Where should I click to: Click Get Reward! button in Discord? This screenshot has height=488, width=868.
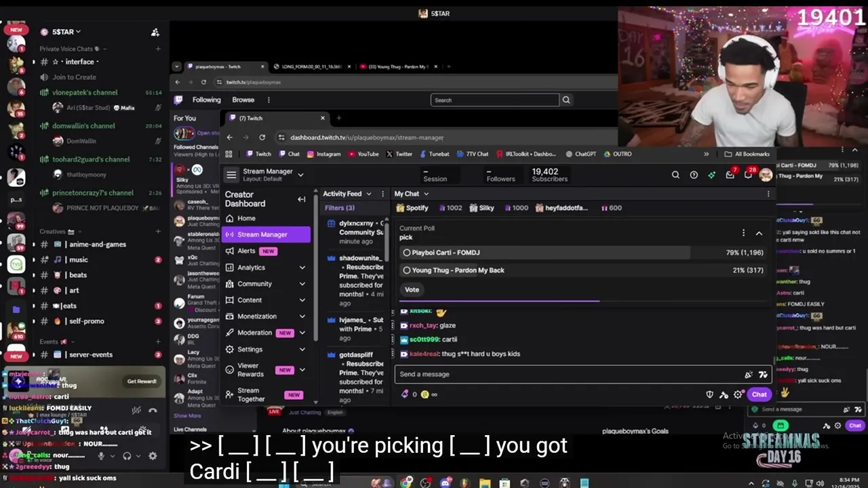coord(142,381)
